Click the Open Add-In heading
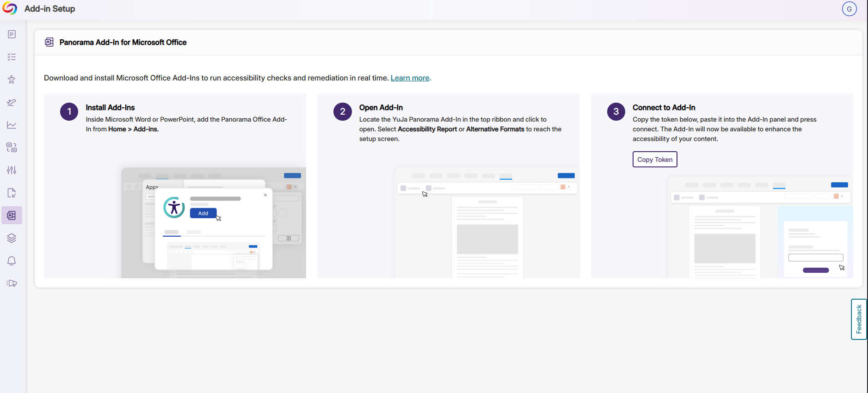The height and width of the screenshot is (393, 868). (x=381, y=108)
